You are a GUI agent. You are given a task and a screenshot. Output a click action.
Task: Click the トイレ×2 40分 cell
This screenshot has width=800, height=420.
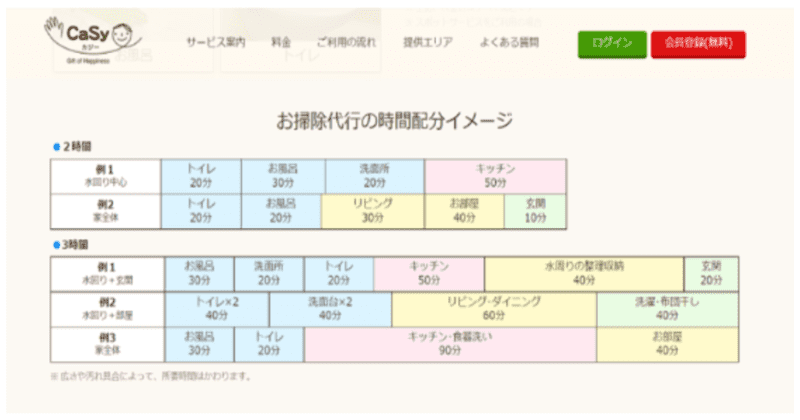pyautogui.click(x=216, y=308)
